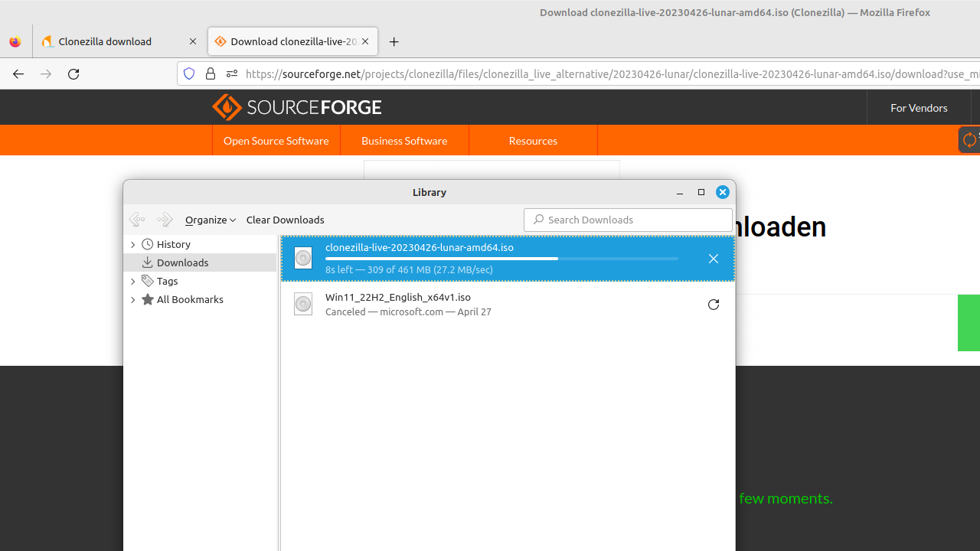Image resolution: width=980 pixels, height=551 pixels.
Task: Maximize the Library window
Action: pos(701,192)
